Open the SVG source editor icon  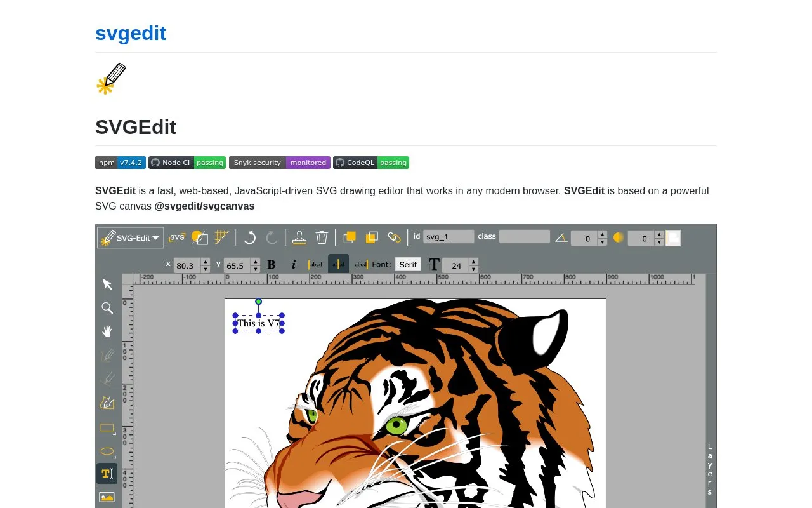(x=177, y=237)
